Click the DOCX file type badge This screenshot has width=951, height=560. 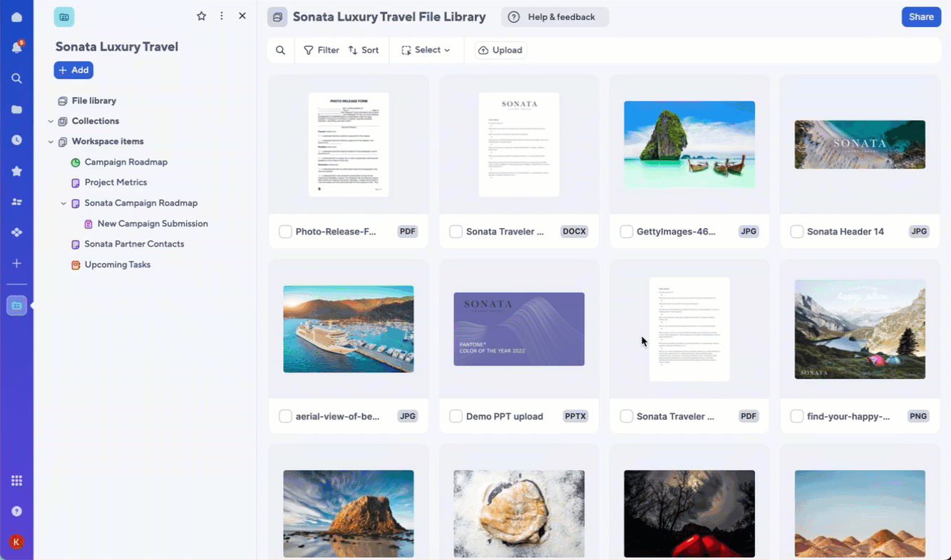click(574, 232)
